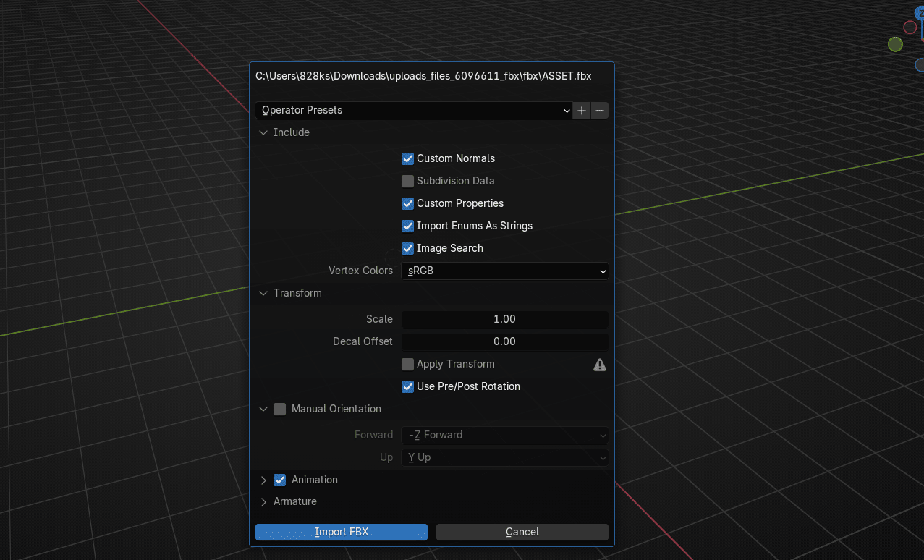
Task: Enable the Apply Transform checkbox
Action: 408,364
